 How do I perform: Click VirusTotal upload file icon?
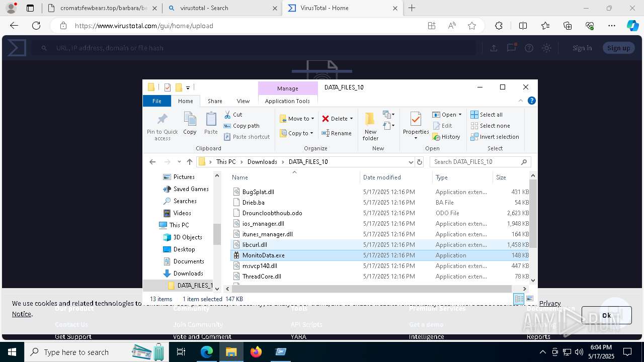point(494,48)
